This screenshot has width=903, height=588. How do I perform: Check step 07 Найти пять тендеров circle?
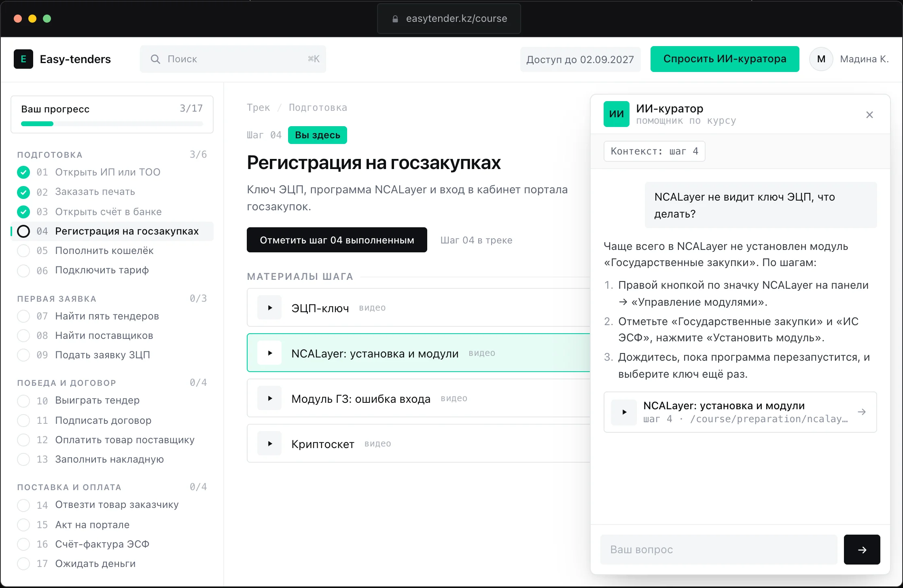tap(23, 316)
